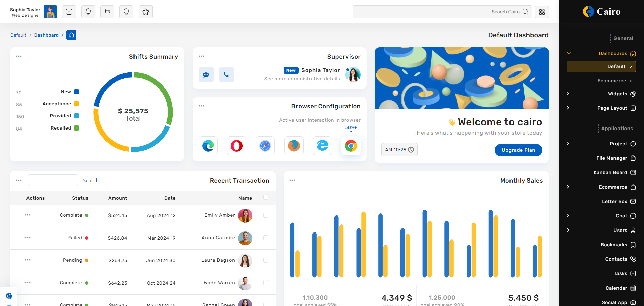Toggle the select-all checkbox in table header
Screen dimensions: 644x306
coord(266,197)
